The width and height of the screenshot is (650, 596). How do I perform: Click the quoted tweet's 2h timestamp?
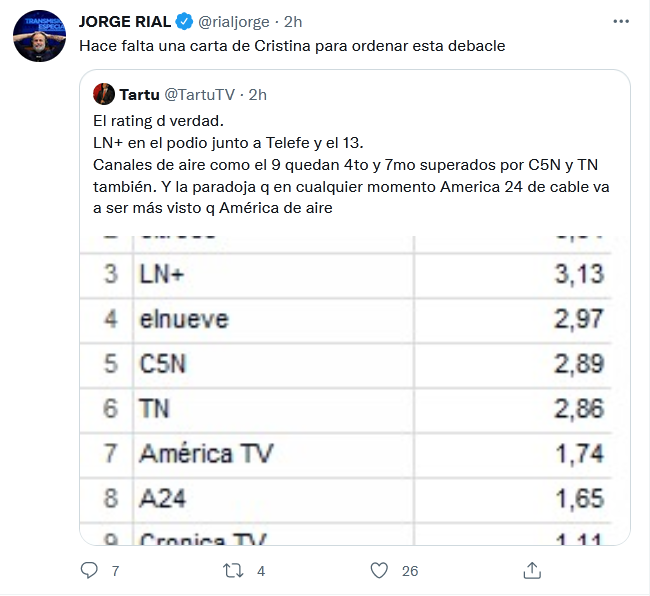(257, 95)
